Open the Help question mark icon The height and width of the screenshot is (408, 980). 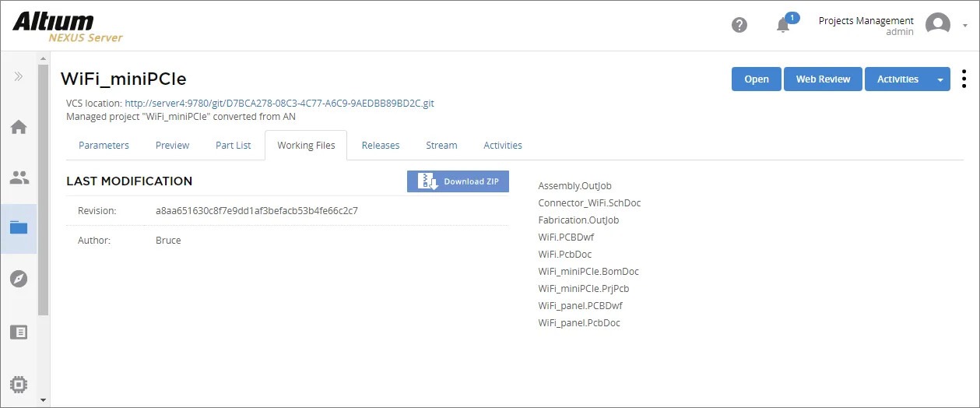[739, 25]
